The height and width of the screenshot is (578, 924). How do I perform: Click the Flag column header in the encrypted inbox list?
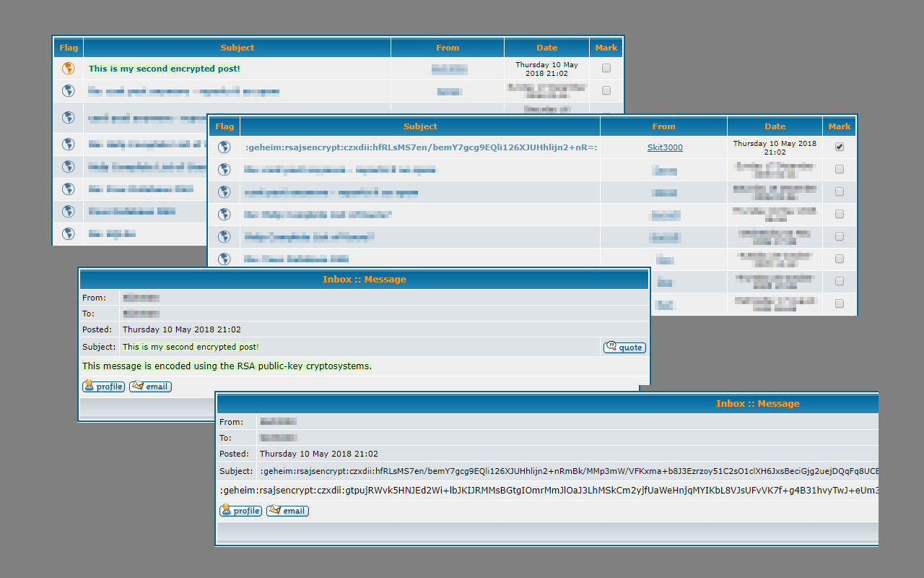pyautogui.click(x=225, y=126)
